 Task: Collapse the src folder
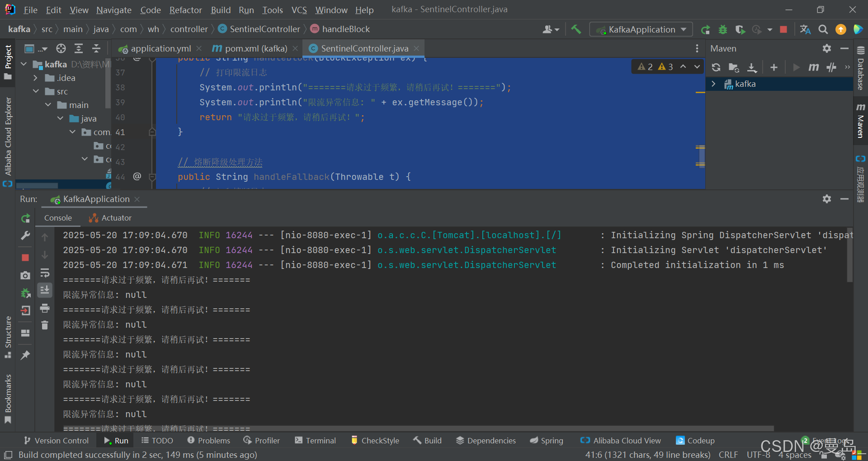click(x=36, y=91)
